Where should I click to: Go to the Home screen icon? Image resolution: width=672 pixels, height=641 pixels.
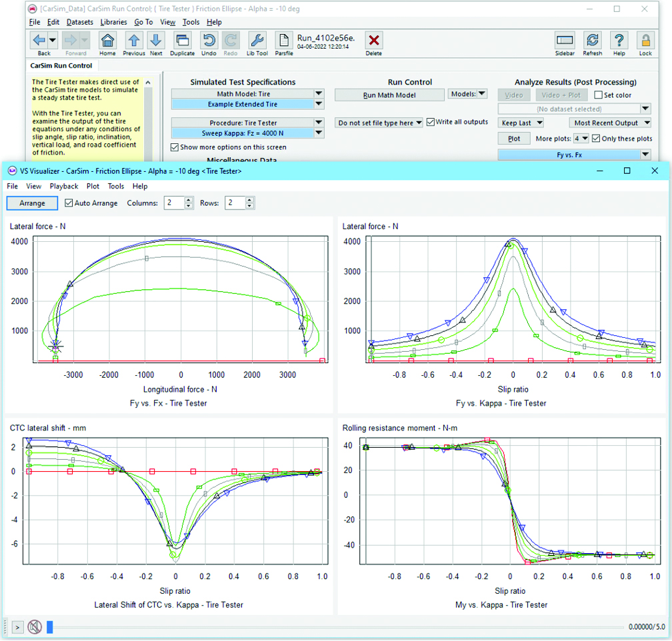107,41
